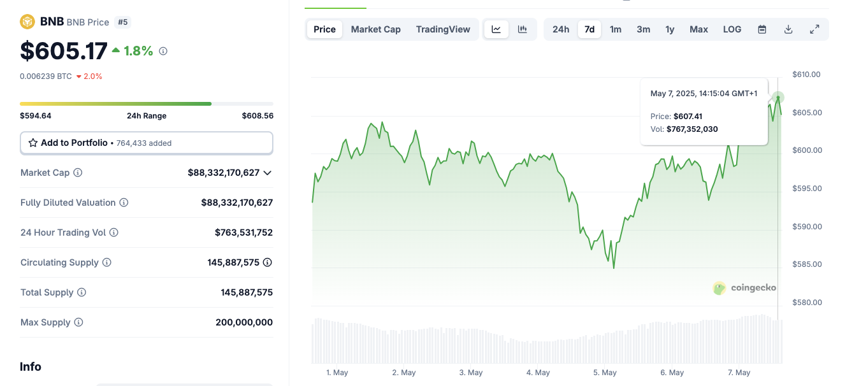Click the $585.00 y-axis label

click(806, 264)
